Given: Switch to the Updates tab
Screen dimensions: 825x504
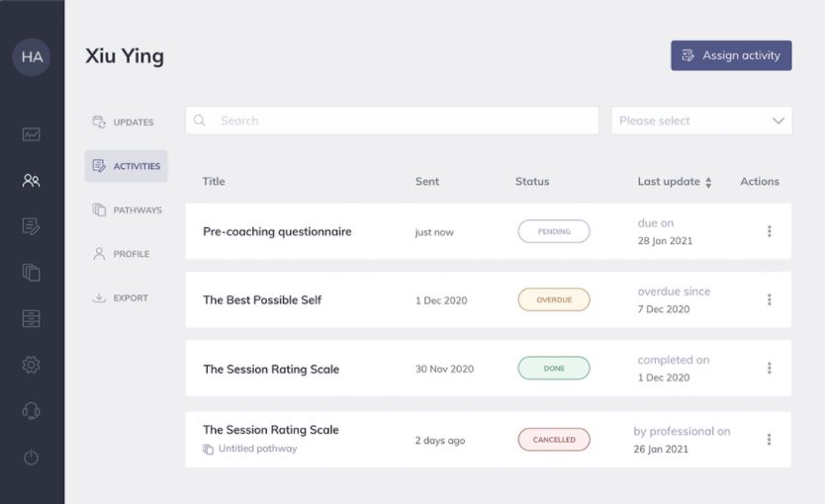Looking at the screenshot, I should tap(126, 123).
